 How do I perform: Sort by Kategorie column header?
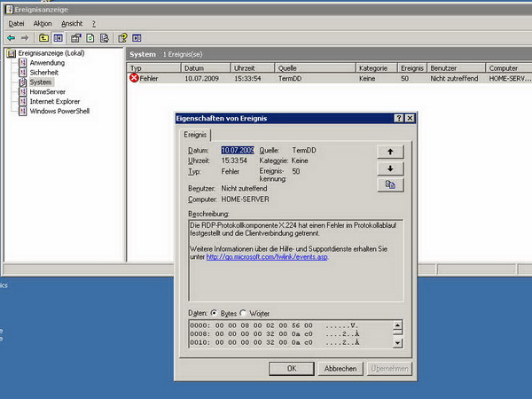tap(377, 68)
